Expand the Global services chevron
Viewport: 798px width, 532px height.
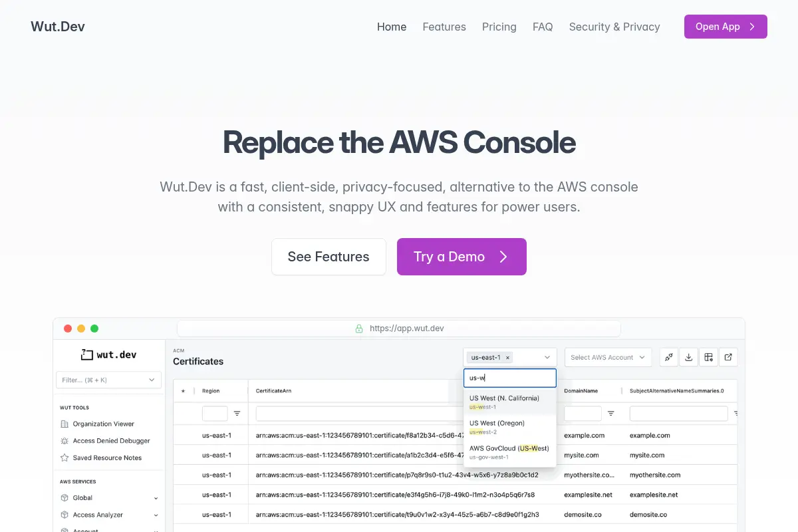(x=156, y=498)
